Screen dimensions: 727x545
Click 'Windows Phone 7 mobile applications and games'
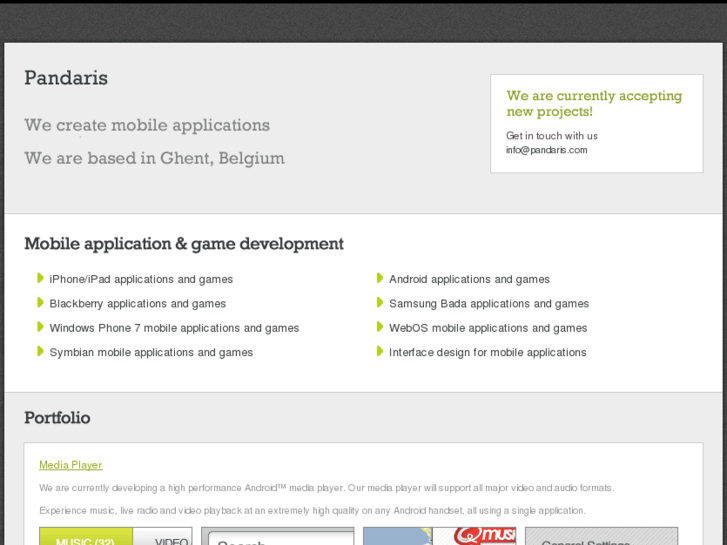(x=174, y=328)
